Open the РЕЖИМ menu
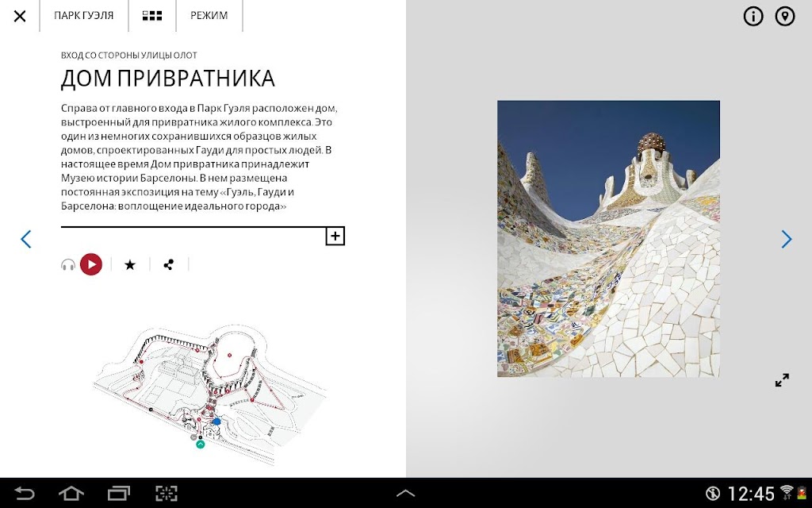 click(209, 16)
